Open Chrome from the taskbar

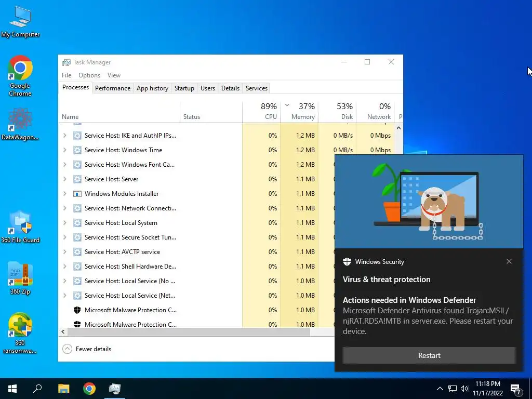click(89, 389)
